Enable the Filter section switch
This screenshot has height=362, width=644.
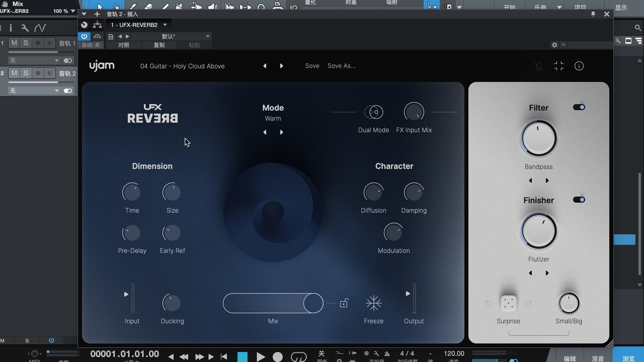[x=579, y=107]
